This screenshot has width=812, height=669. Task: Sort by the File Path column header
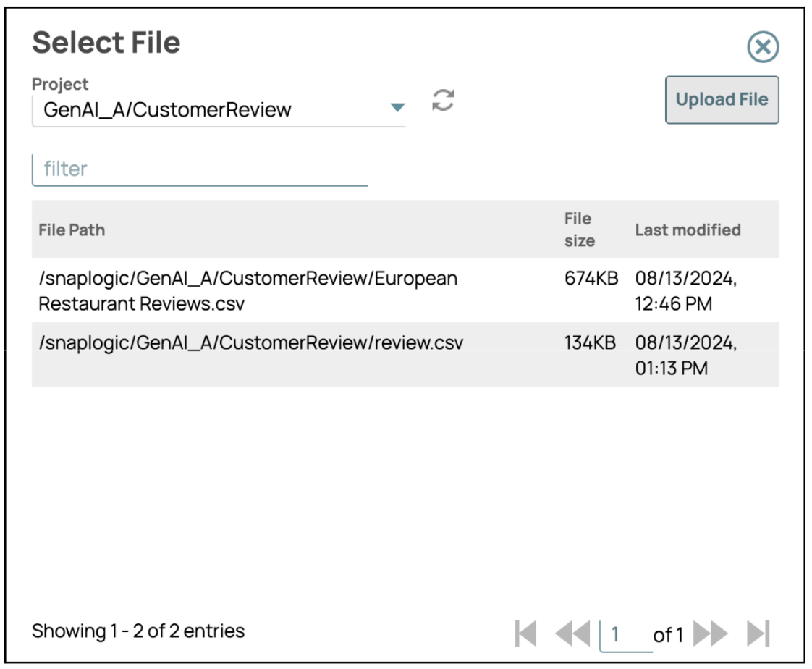click(72, 230)
